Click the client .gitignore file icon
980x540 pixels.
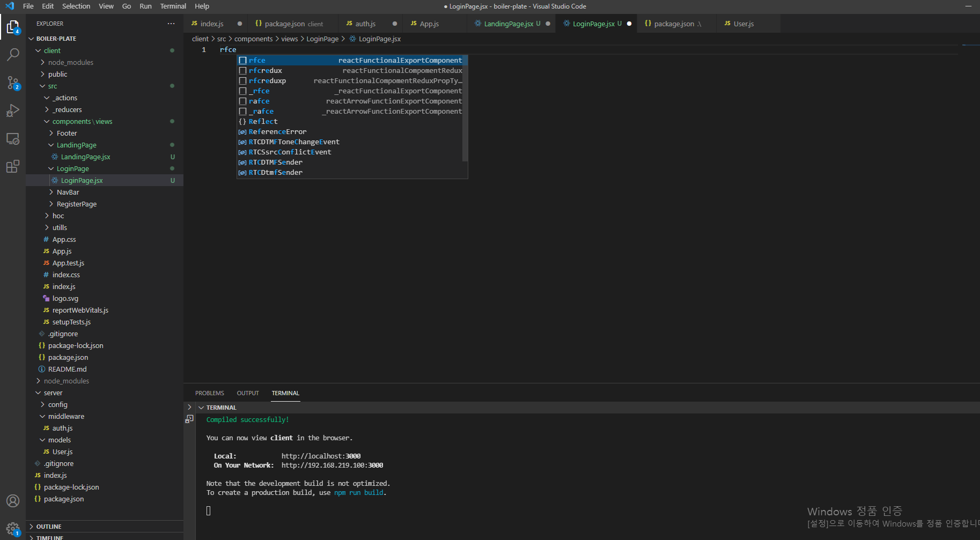pyautogui.click(x=42, y=334)
